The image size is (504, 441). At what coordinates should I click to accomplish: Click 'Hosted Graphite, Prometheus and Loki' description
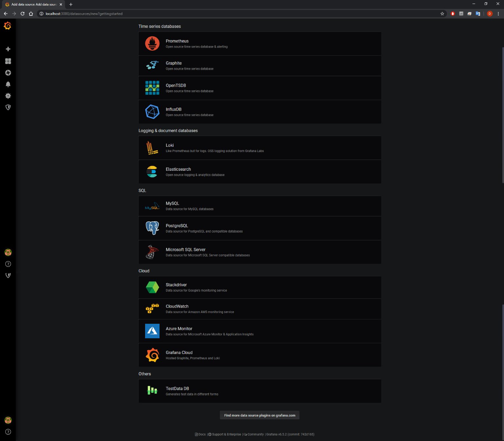click(x=193, y=358)
